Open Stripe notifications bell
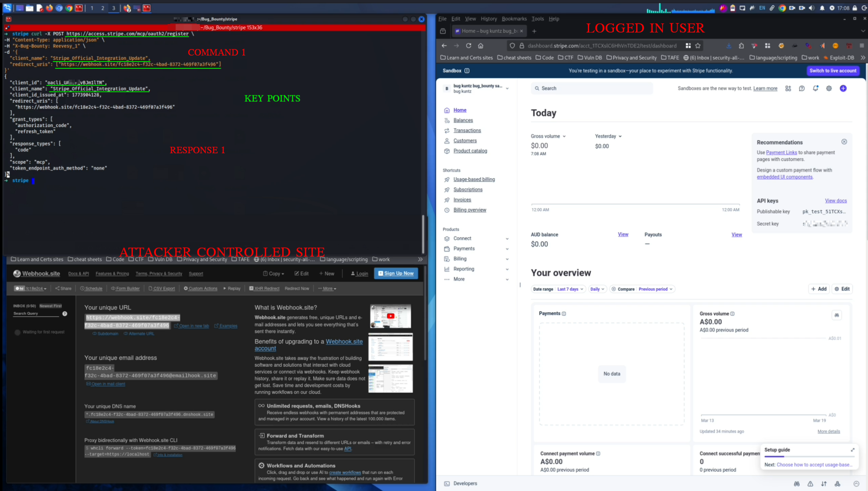The image size is (868, 491). [816, 88]
